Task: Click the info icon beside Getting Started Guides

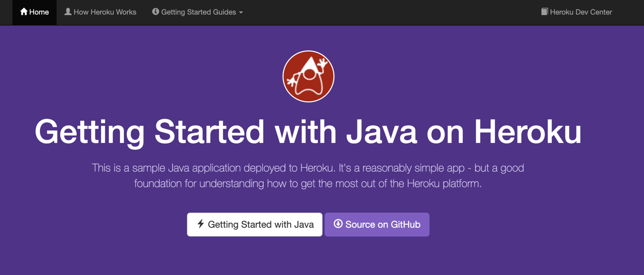Action: tap(156, 12)
